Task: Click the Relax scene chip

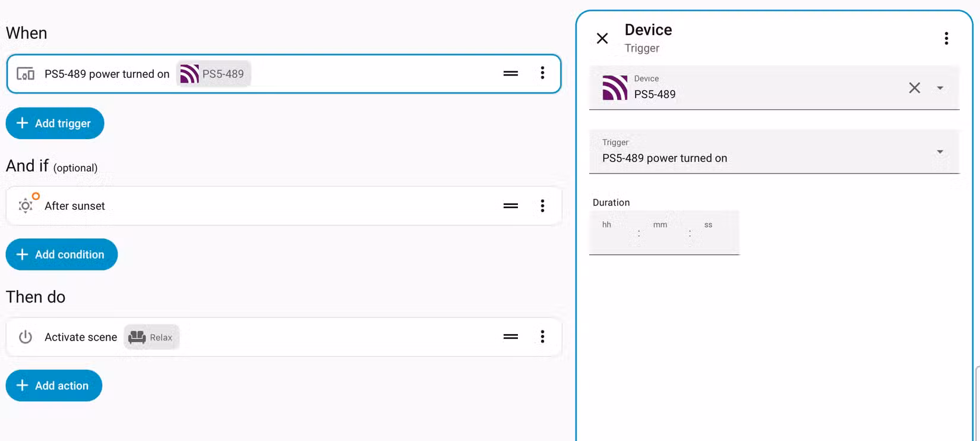Action: tap(151, 337)
